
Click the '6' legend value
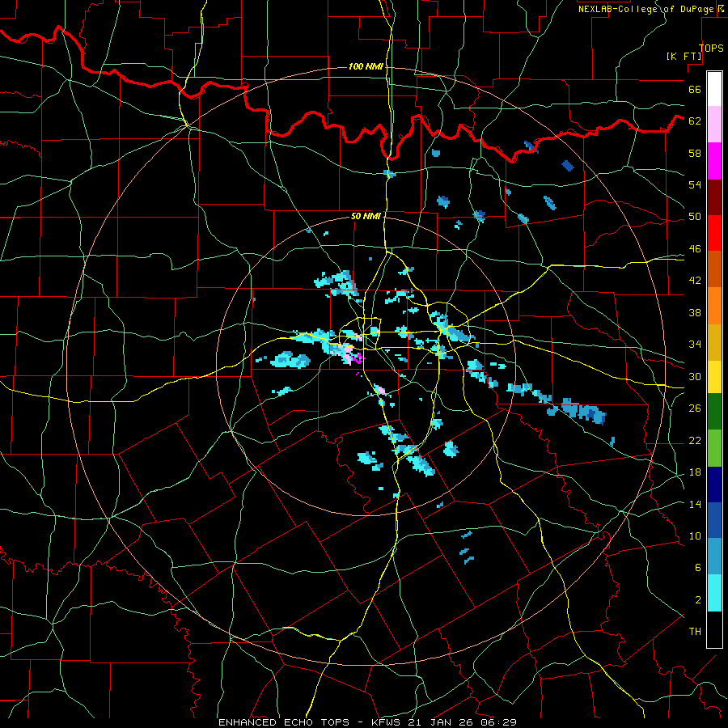pos(698,567)
